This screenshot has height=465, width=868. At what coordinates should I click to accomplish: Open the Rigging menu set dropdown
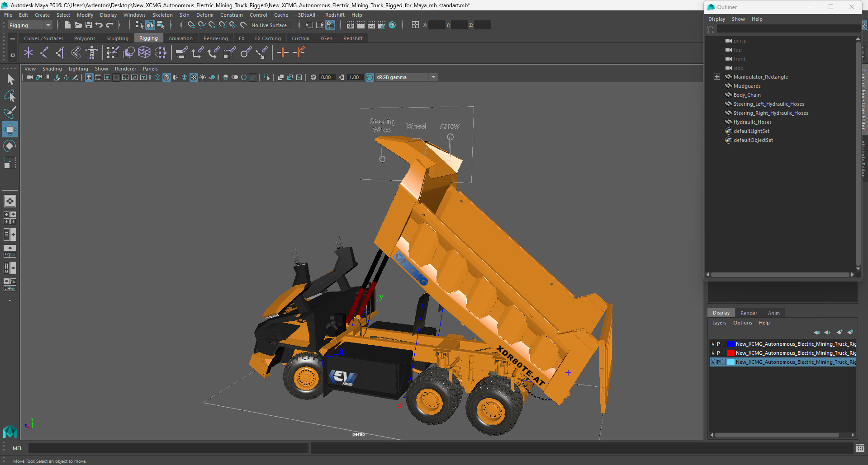30,25
